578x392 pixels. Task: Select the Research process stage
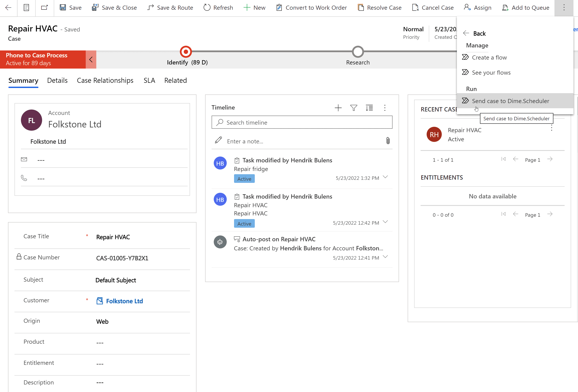coord(358,52)
